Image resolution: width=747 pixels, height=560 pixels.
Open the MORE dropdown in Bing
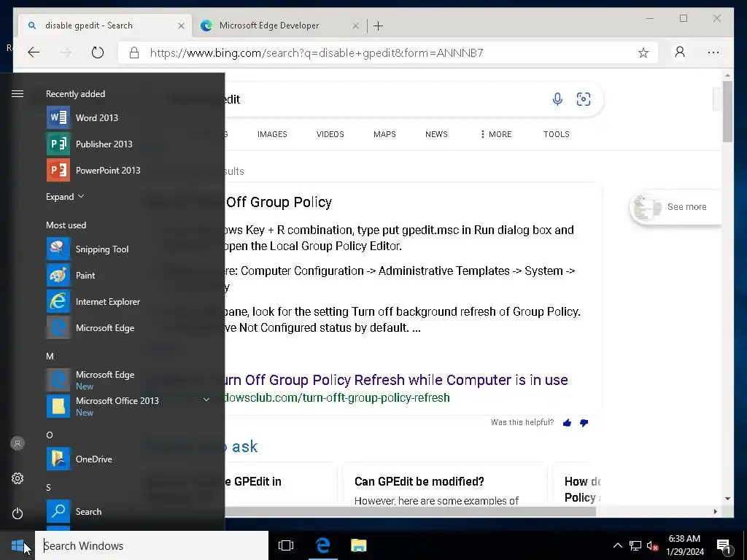coord(496,134)
